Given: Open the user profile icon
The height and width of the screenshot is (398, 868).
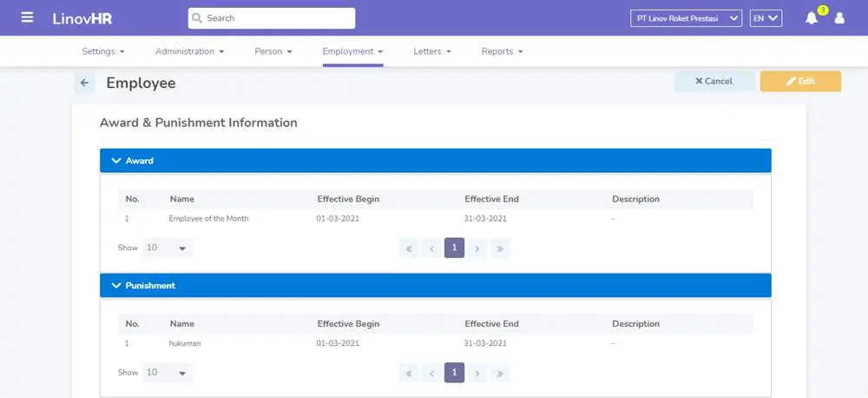Looking at the screenshot, I should click(x=839, y=18).
